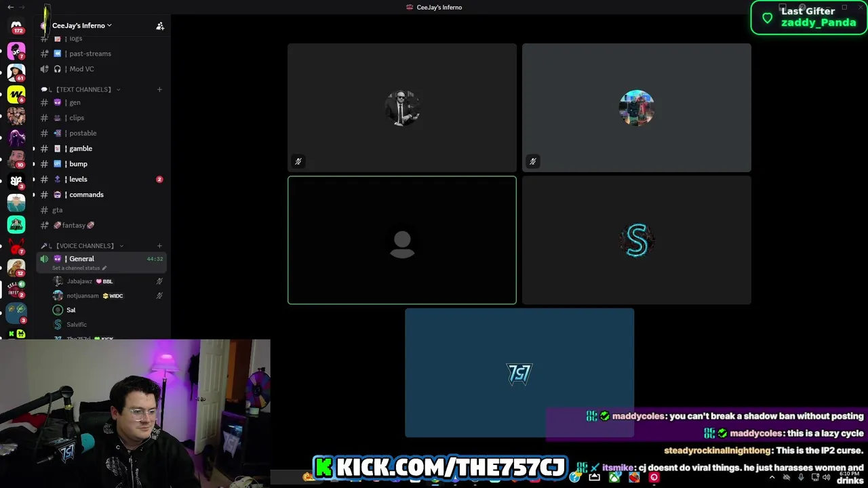The width and height of the screenshot is (868, 488).
Task: Go back using the back arrow
Action: point(10,7)
